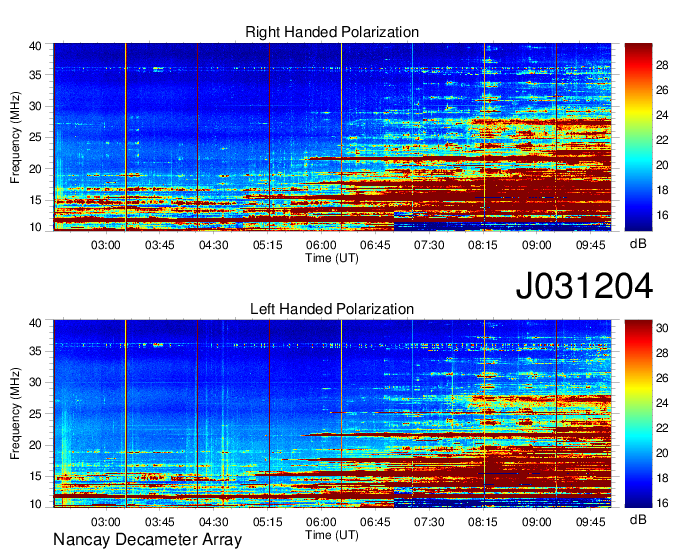Click the "07:30" tick under Right Handed plot
The image size is (680, 552).
tap(429, 245)
